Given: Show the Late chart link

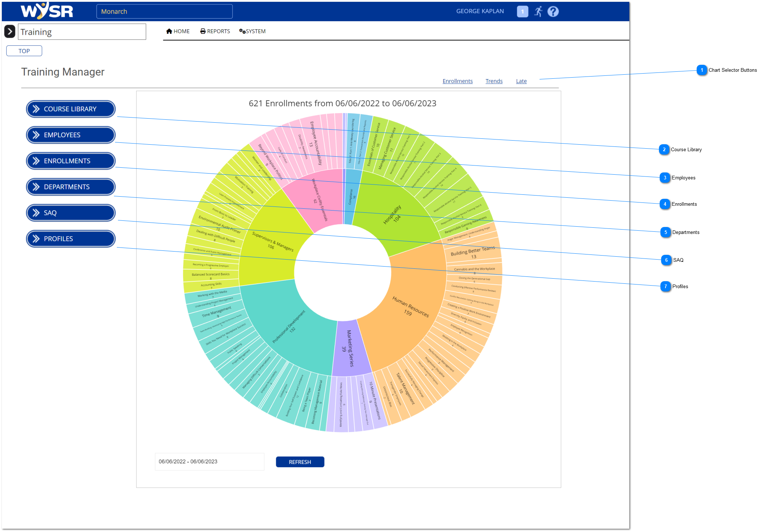Looking at the screenshot, I should tap(521, 81).
